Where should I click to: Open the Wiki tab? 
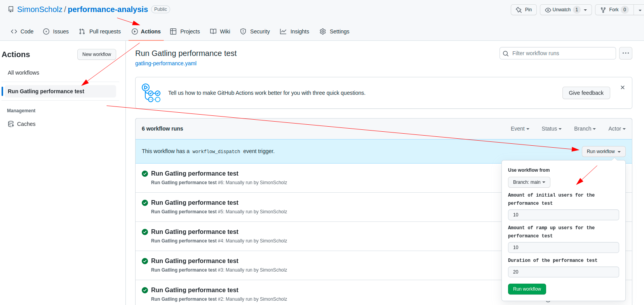tap(220, 31)
